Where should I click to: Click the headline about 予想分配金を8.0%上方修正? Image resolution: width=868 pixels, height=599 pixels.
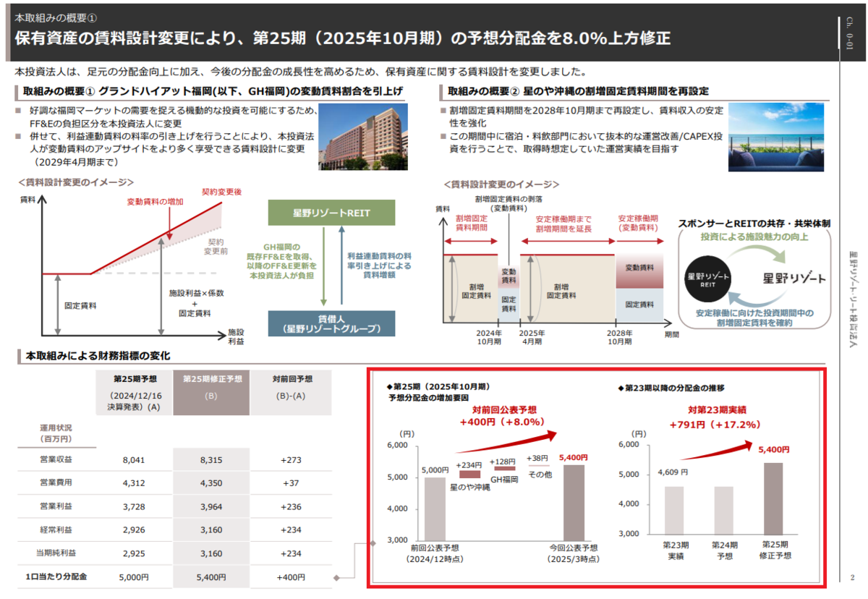pyautogui.click(x=342, y=39)
